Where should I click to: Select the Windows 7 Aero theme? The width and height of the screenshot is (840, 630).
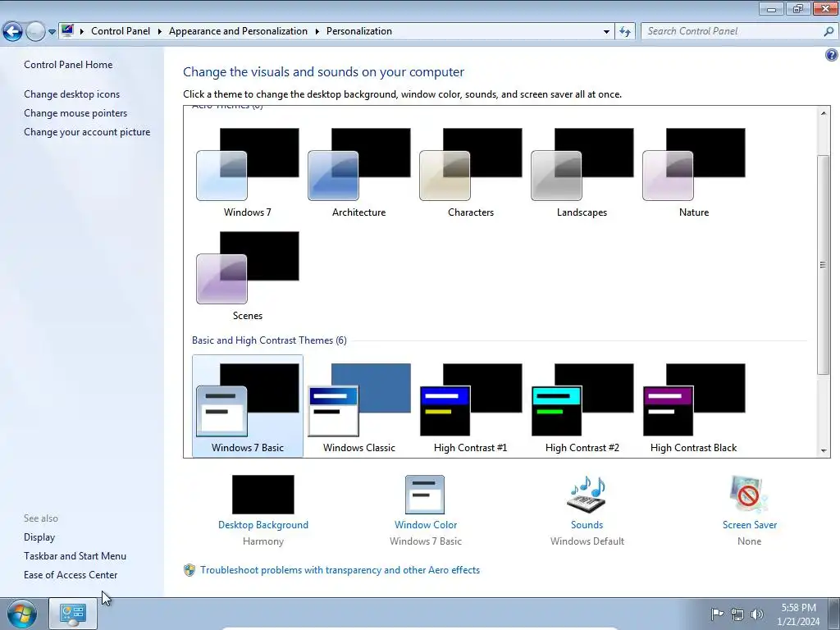click(248, 171)
